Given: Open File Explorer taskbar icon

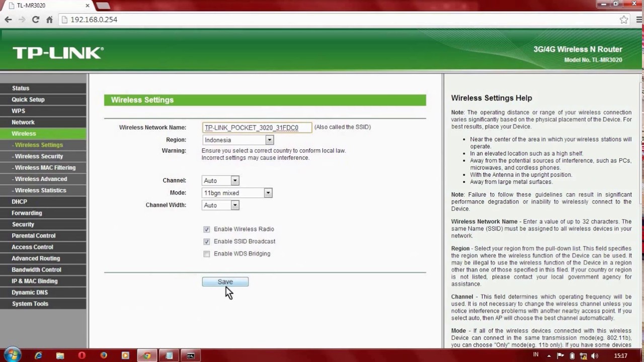Looking at the screenshot, I should tap(60, 355).
